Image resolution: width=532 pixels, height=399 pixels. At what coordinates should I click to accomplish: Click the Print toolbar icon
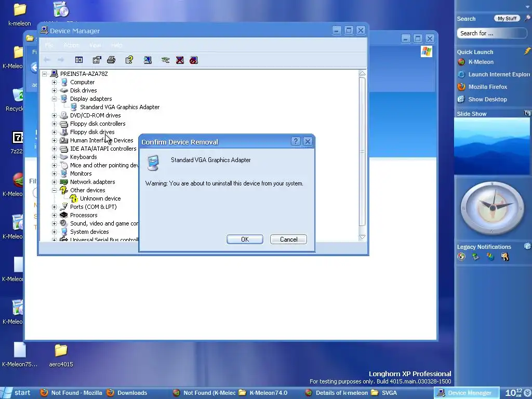(111, 60)
